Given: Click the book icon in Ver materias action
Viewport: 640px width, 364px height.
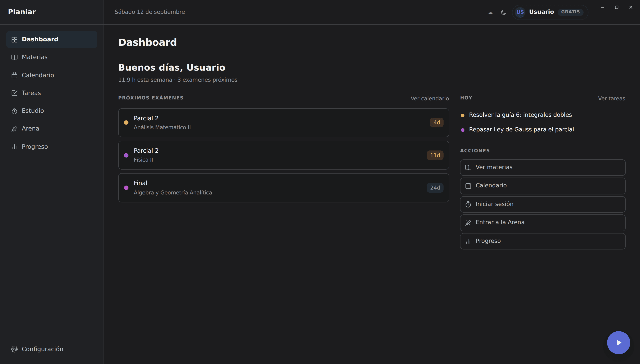Looking at the screenshot, I should click(468, 168).
